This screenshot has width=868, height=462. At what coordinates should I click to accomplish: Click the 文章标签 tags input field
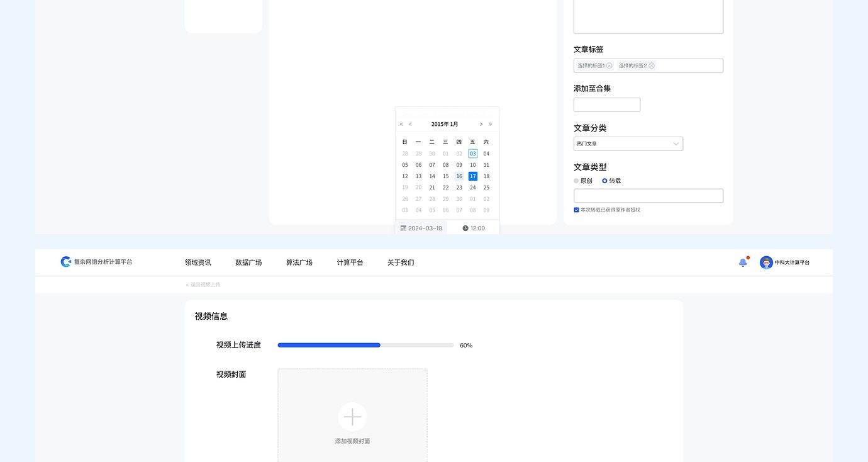pos(648,65)
